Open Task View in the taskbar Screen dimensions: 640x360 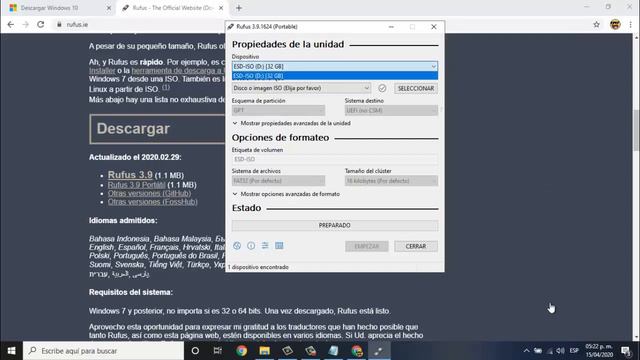pos(218,351)
